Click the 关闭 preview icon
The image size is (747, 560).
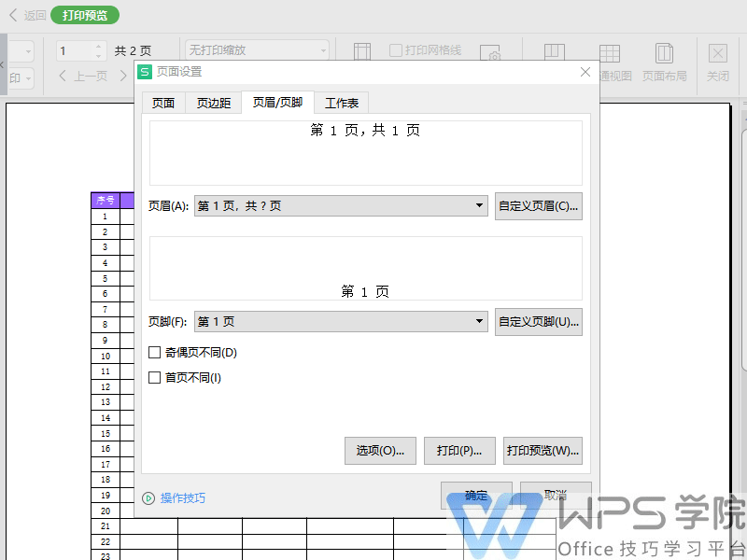tap(718, 53)
